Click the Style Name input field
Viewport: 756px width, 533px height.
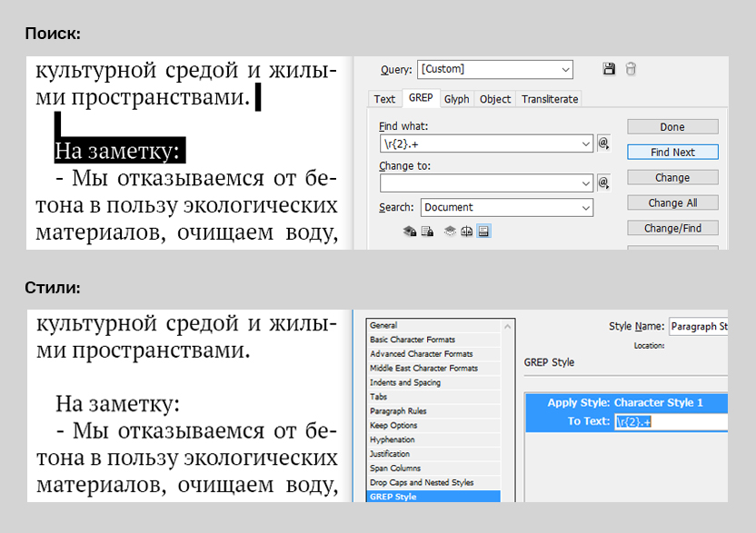tap(699, 327)
